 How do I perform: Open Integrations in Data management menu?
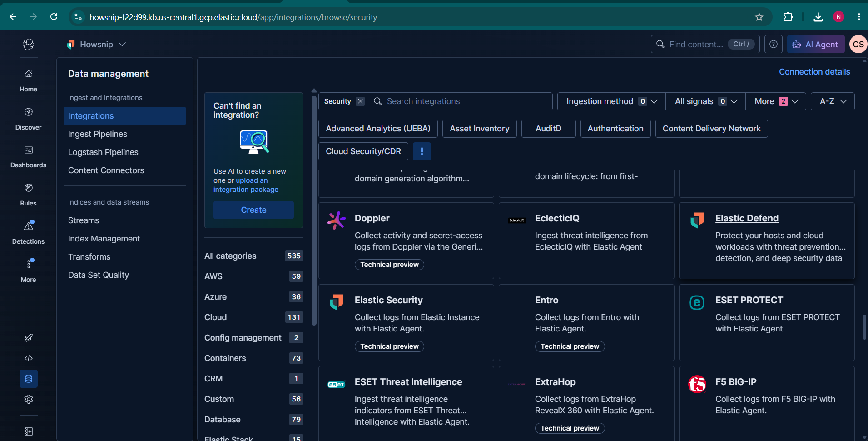pyautogui.click(x=125, y=116)
